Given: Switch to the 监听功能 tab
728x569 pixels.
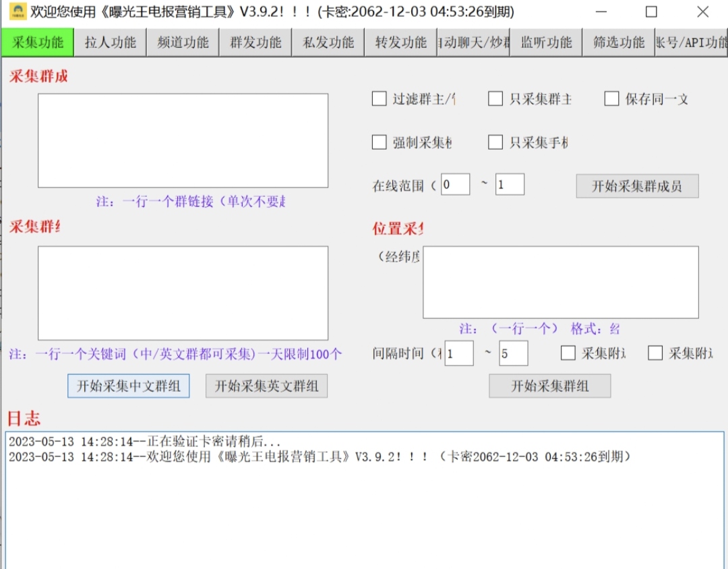Looking at the screenshot, I should tap(545, 41).
